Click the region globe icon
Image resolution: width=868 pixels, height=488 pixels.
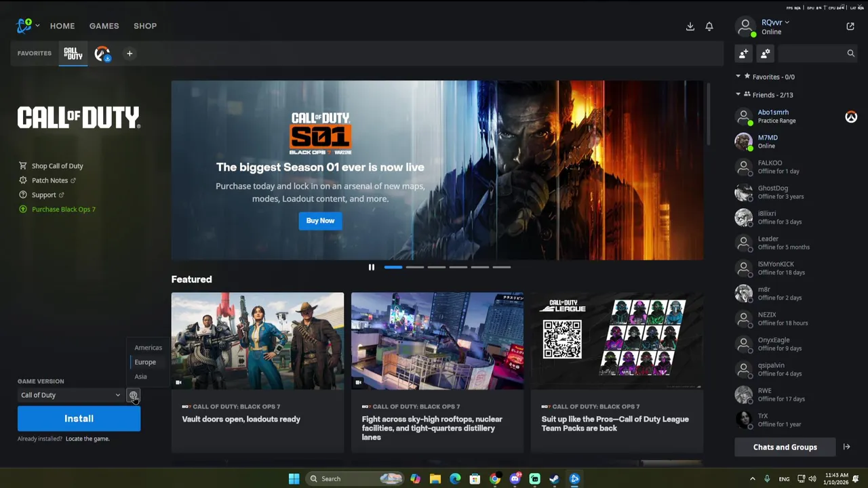click(x=133, y=395)
